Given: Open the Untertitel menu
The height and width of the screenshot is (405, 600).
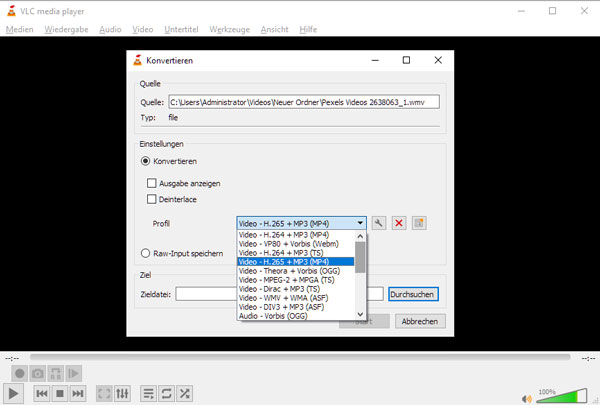Looking at the screenshot, I should pos(181,29).
